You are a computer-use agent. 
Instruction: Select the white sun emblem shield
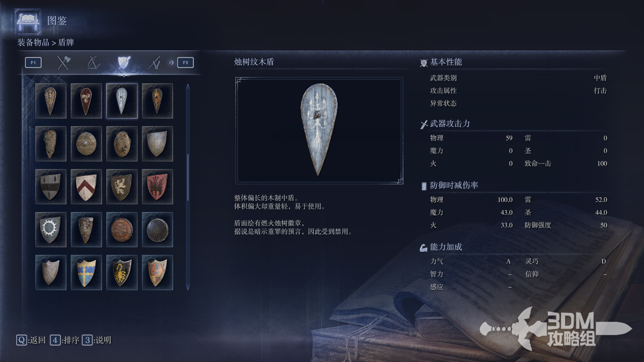pyautogui.click(x=51, y=230)
